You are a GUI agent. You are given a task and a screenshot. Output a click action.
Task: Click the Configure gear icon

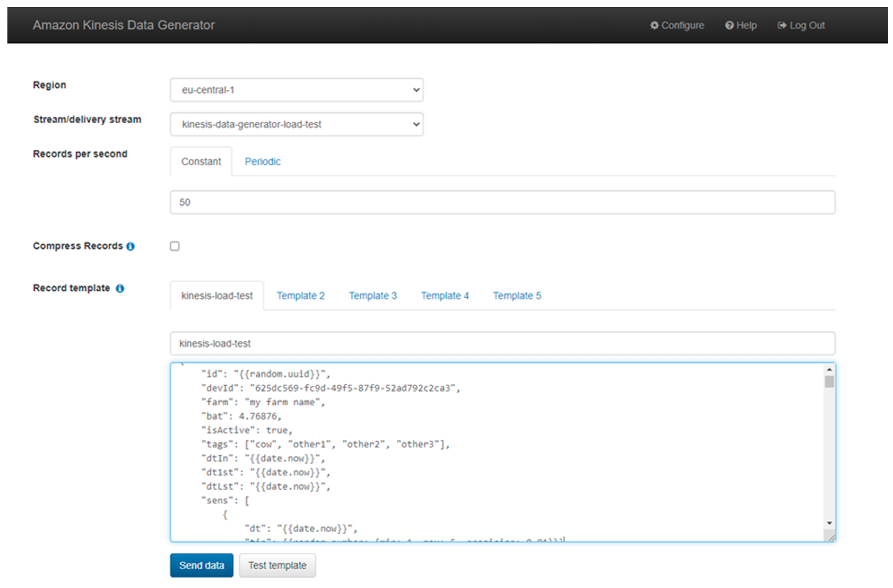coord(654,25)
